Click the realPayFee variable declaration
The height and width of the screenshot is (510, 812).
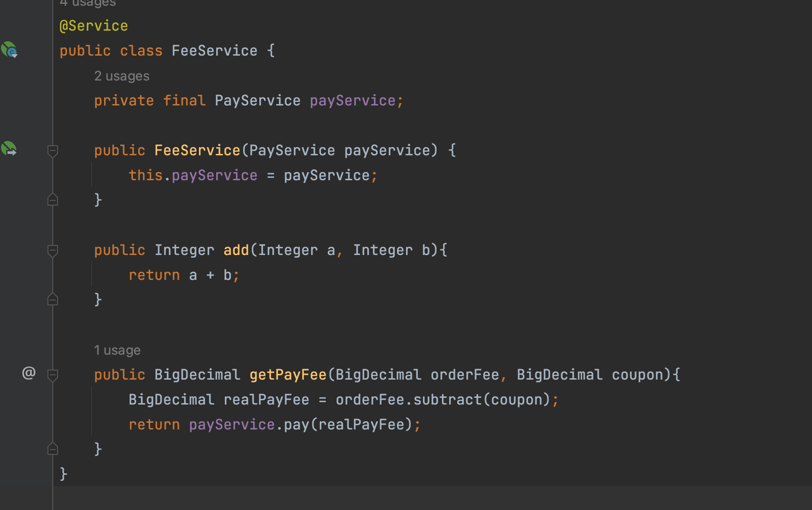[266, 400]
